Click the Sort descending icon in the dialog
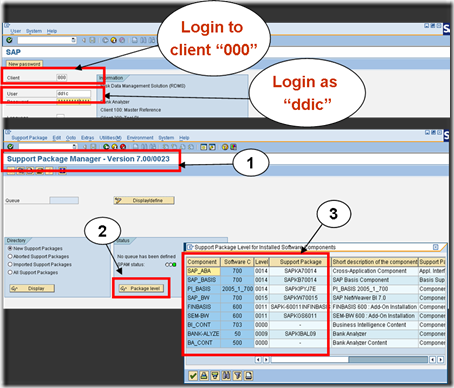454x388 pixels. [x=215, y=376]
